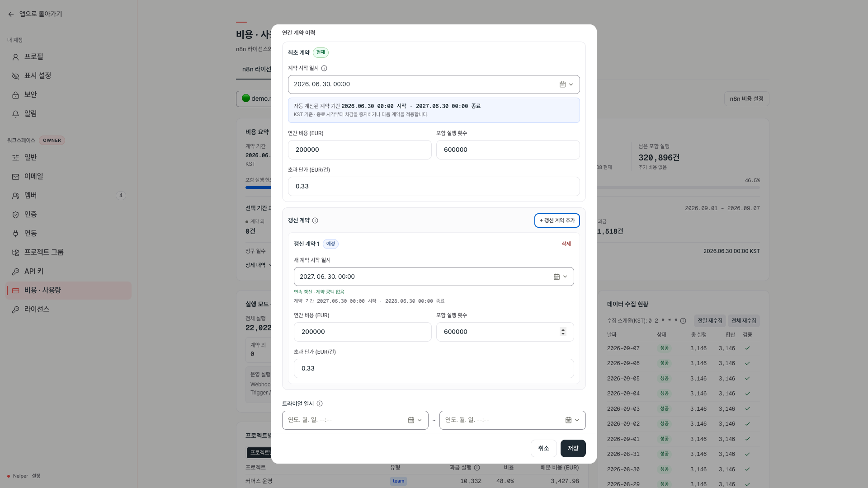Click the 비용 · 사용량 card icon
This screenshot has width=868, height=488.
point(15,291)
